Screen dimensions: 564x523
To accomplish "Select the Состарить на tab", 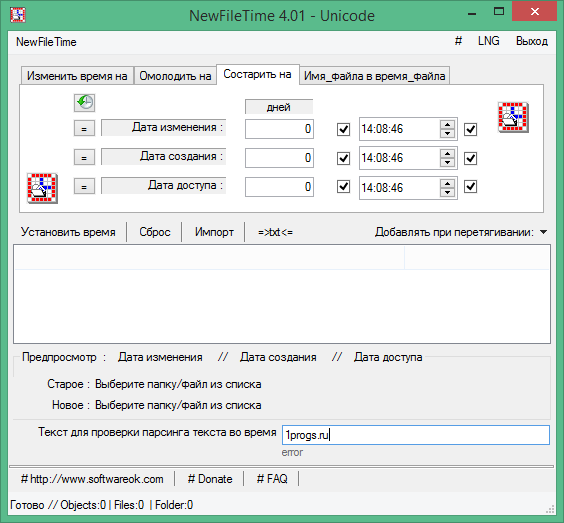I will 258,74.
